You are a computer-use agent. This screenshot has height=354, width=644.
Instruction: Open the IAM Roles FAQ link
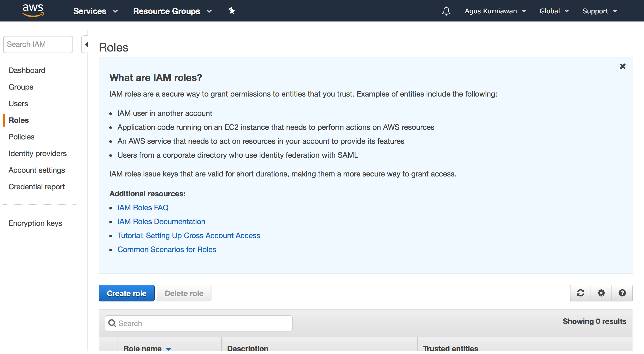(x=143, y=208)
